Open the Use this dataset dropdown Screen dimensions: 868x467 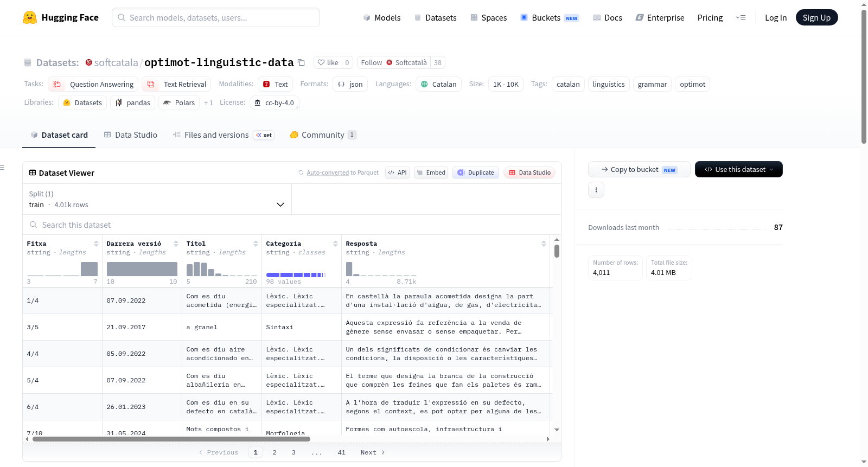coord(739,169)
